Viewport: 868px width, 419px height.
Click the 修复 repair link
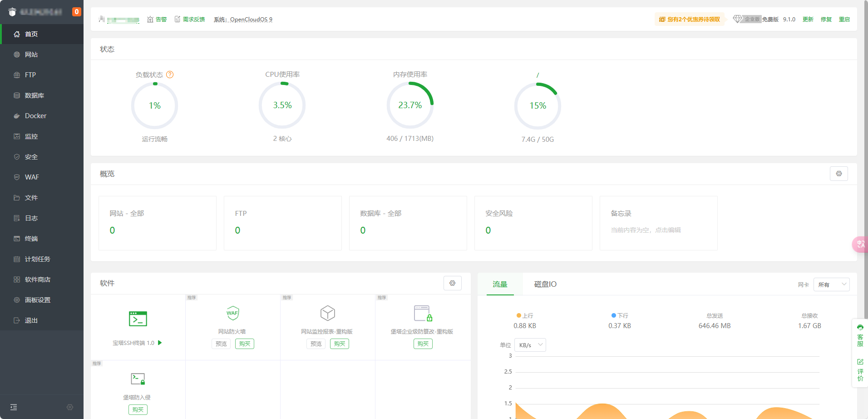[x=826, y=20]
